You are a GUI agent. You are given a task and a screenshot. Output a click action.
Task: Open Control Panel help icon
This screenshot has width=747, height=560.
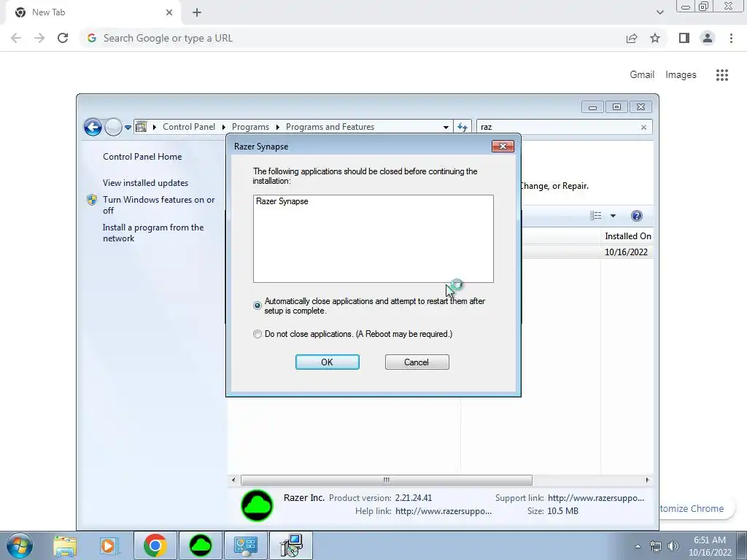636,216
